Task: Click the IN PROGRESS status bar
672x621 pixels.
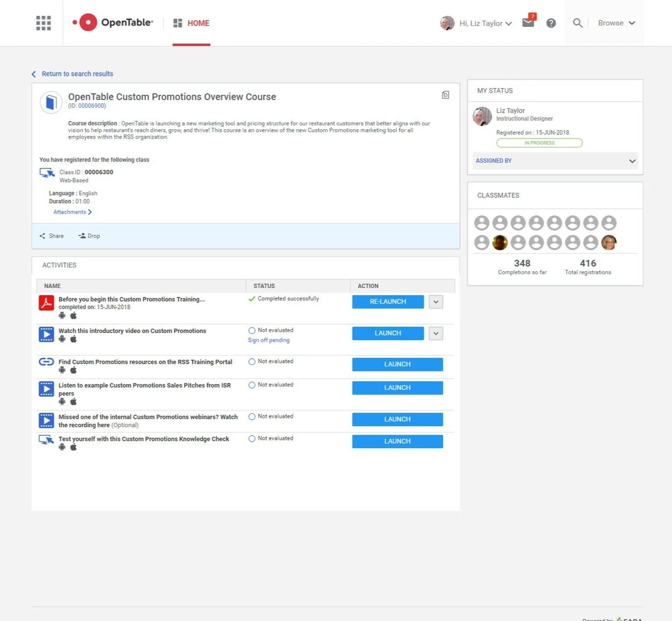Action: 539,143
